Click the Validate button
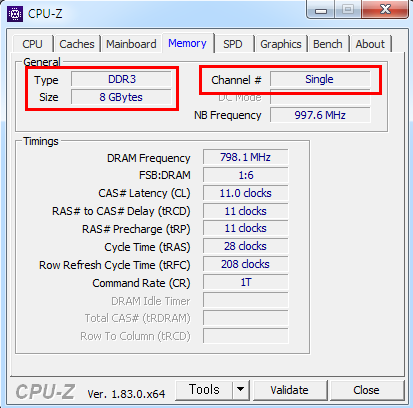This screenshot has width=413, height=408. click(x=290, y=390)
